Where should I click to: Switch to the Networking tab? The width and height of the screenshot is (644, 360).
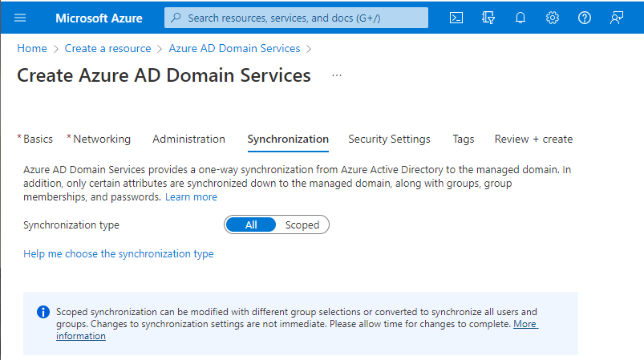tap(102, 140)
